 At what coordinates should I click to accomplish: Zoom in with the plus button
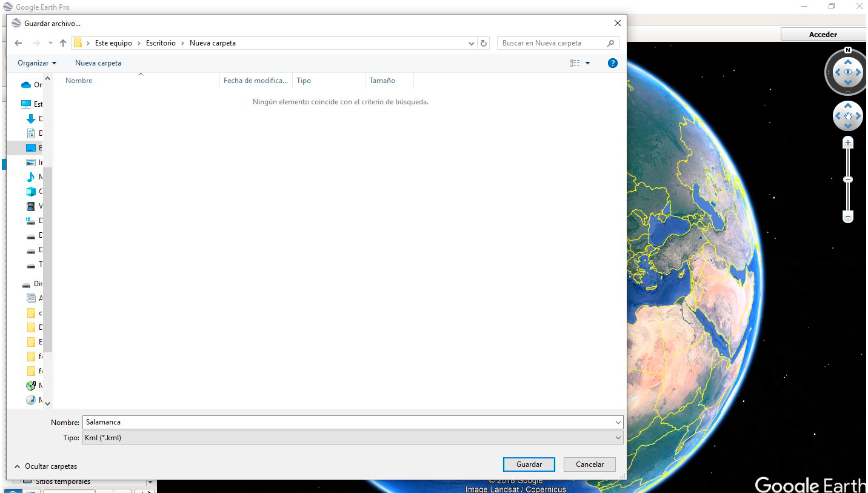pyautogui.click(x=848, y=143)
